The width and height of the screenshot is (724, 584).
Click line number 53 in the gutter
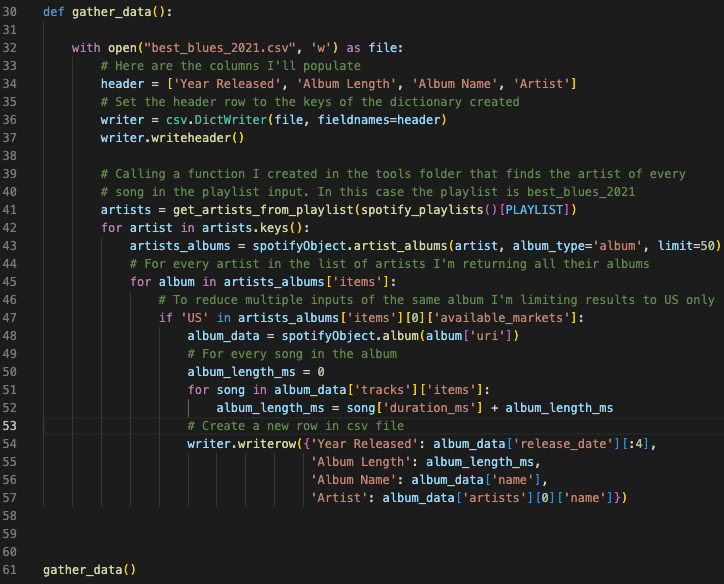10,426
